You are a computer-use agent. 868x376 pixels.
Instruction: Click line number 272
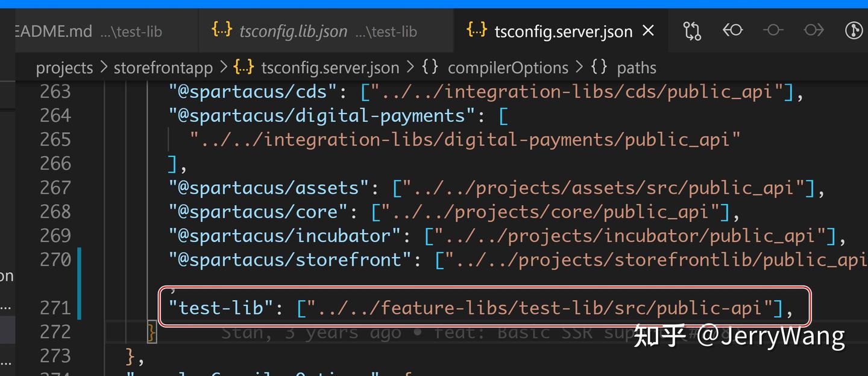click(x=55, y=332)
